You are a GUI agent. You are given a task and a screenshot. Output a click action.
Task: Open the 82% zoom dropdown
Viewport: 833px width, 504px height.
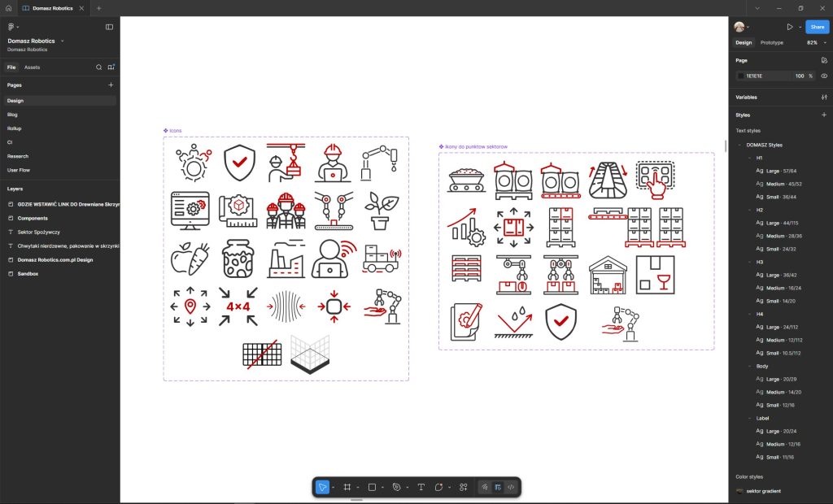pos(813,42)
